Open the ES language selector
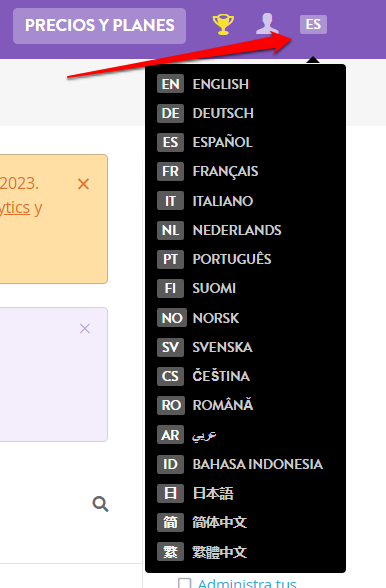386x588 pixels. [x=313, y=24]
